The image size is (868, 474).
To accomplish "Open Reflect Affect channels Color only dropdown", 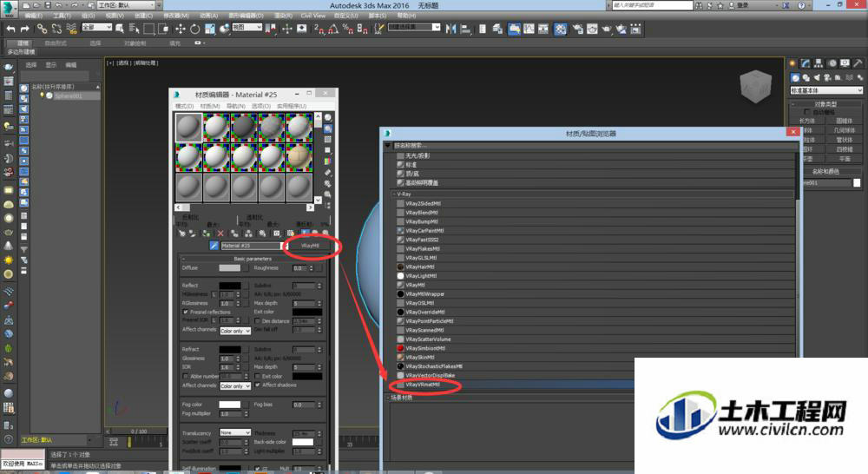I will [x=235, y=331].
